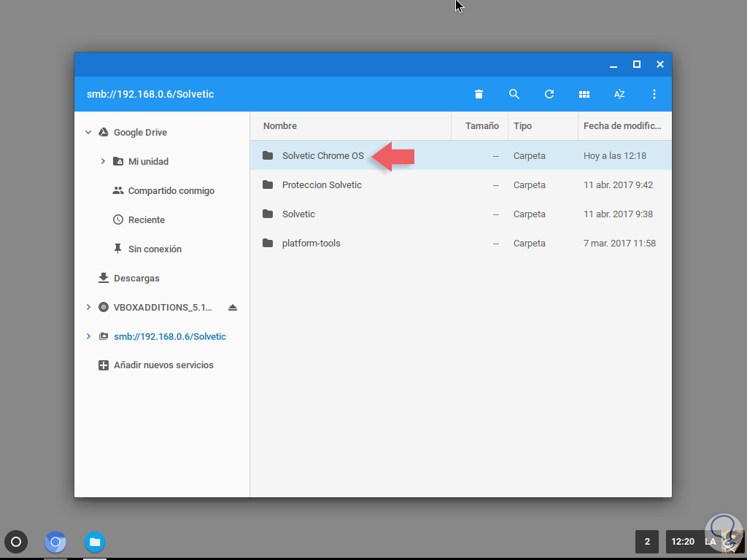This screenshot has width=747, height=560.
Task: Click the folder icon of platform-tools
Action: click(x=268, y=244)
